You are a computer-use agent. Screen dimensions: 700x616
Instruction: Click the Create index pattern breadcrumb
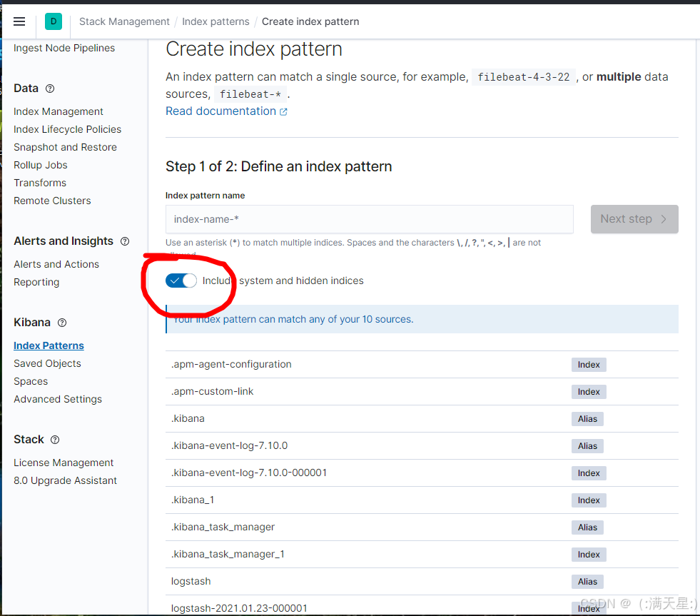[310, 21]
